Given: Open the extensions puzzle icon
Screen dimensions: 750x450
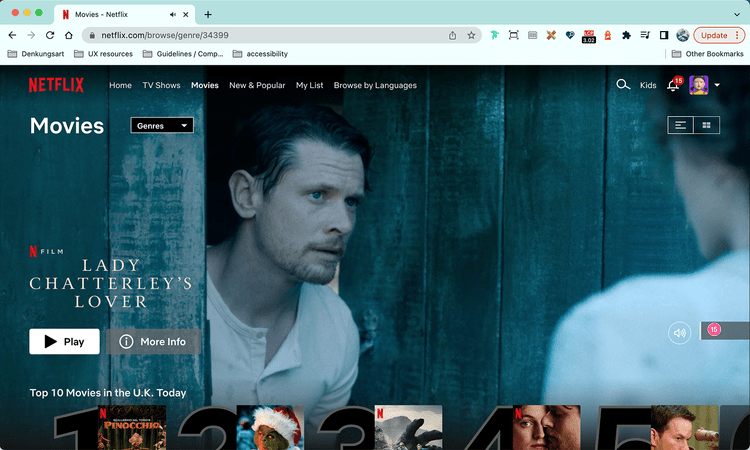Looking at the screenshot, I should (626, 35).
